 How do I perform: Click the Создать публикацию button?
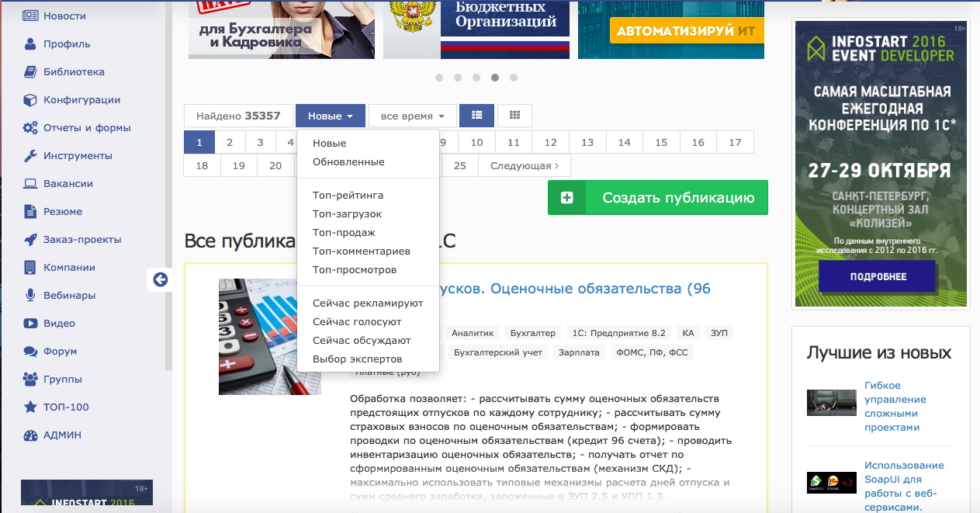[x=658, y=198]
